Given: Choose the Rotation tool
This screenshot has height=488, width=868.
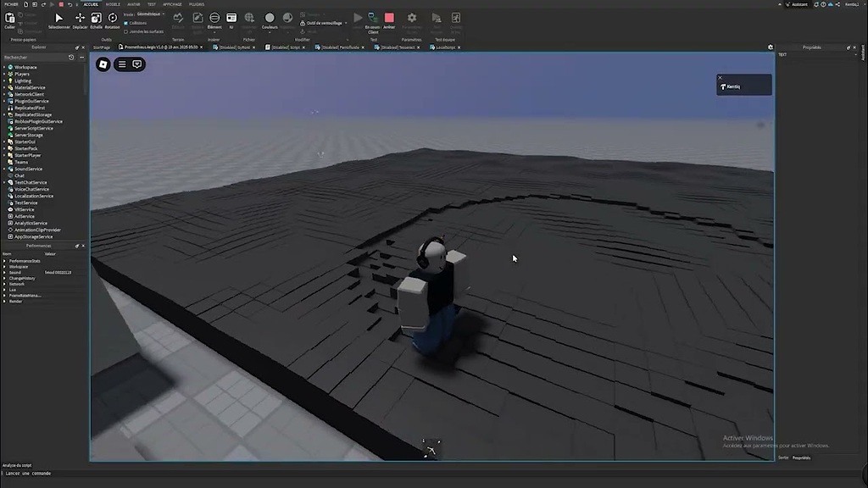Looking at the screenshot, I should click(x=112, y=19).
